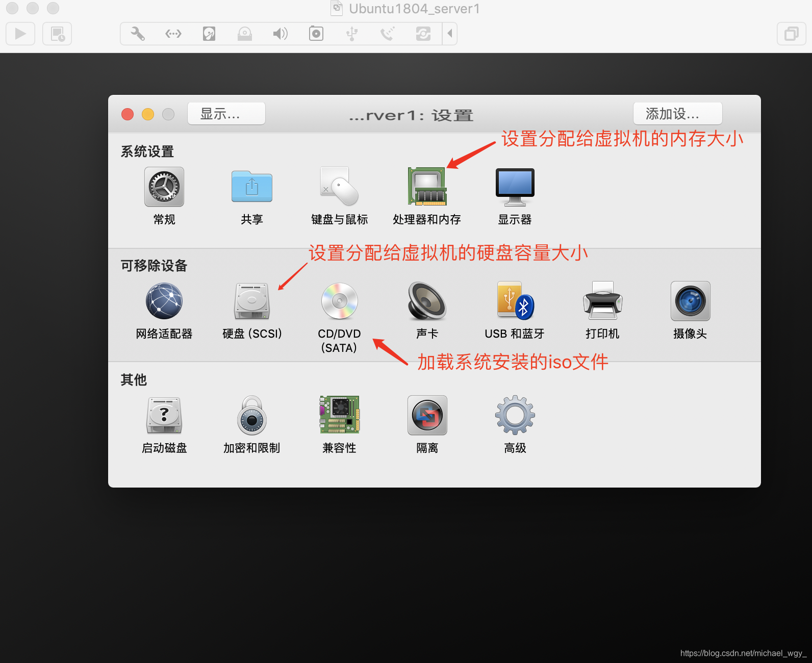The width and height of the screenshot is (812, 663).
Task: Start the virtual machine with play button
Action: pyautogui.click(x=20, y=34)
